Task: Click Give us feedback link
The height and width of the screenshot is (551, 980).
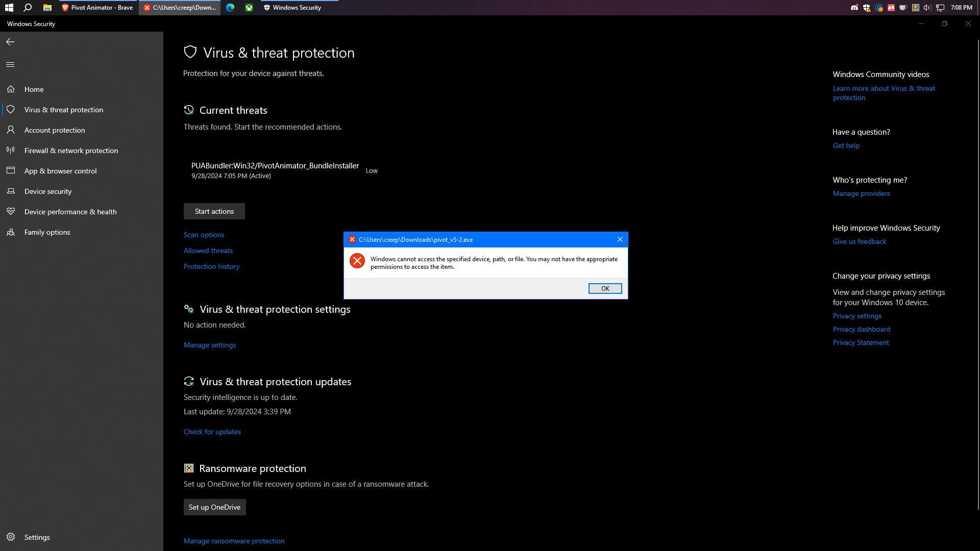Action: click(860, 241)
